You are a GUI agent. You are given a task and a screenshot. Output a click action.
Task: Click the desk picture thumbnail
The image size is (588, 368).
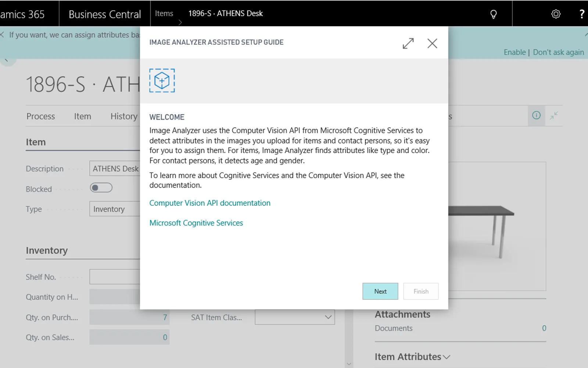click(497, 226)
